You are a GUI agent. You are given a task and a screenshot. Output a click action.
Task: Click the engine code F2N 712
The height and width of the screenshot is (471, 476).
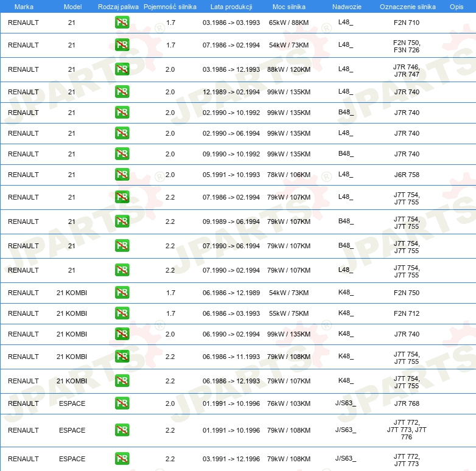(407, 313)
